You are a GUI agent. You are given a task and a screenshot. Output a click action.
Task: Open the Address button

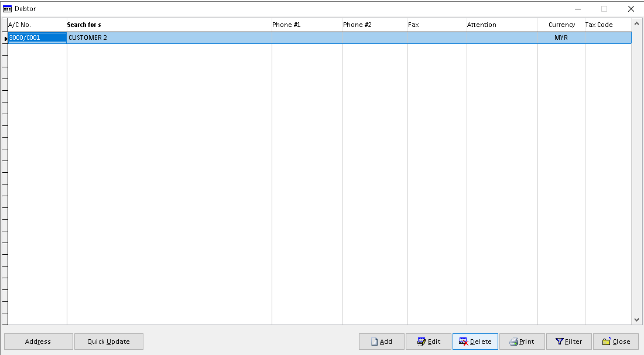[x=39, y=342]
